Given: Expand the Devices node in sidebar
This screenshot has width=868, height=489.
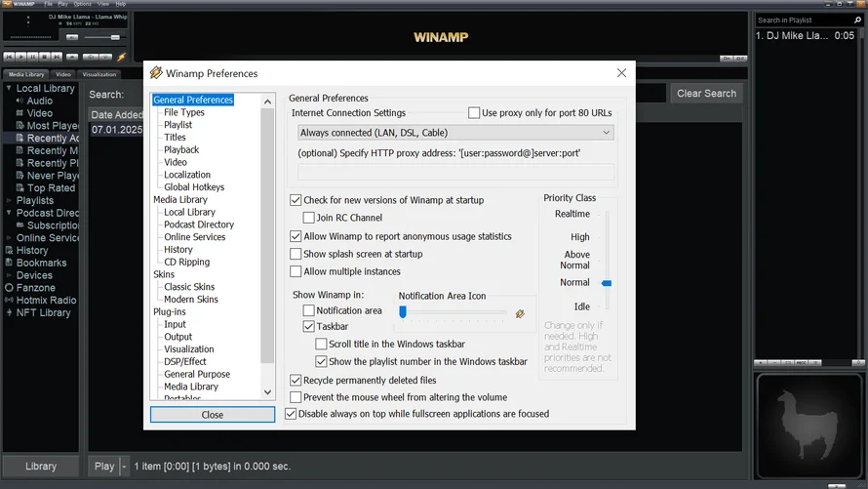Looking at the screenshot, I should (x=9, y=275).
